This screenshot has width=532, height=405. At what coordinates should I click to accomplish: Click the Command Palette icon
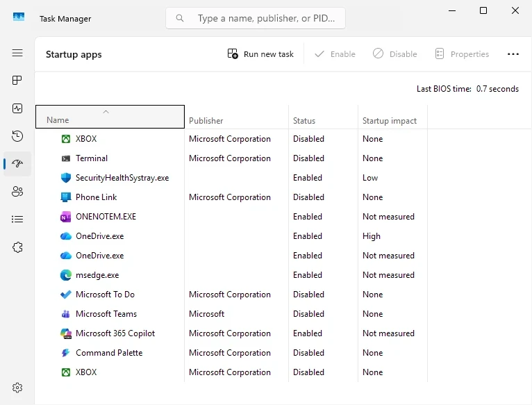pyautogui.click(x=66, y=353)
